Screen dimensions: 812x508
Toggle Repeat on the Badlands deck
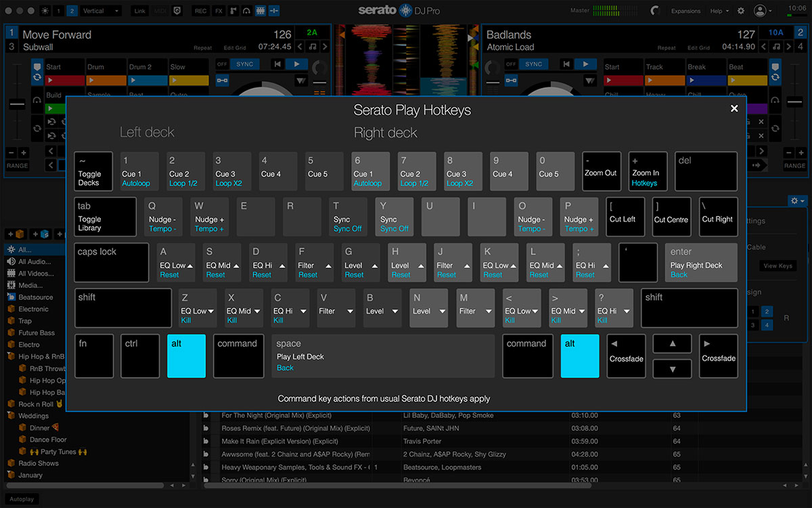coord(667,48)
